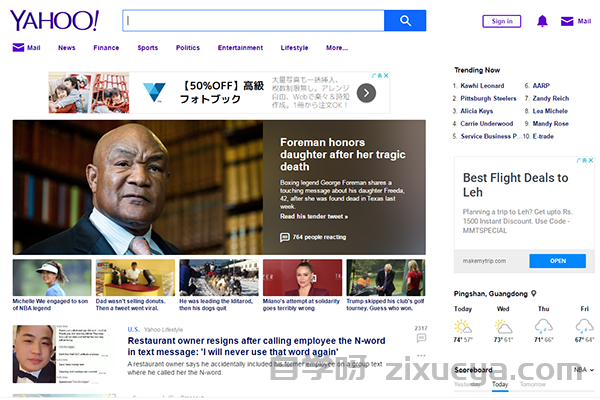Screen dimensions: 600x400
Task: Click trending topic Service Business P...
Action: coord(489,136)
